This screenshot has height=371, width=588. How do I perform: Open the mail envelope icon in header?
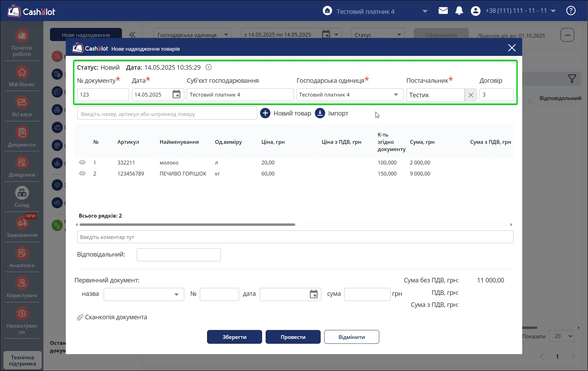443,11
